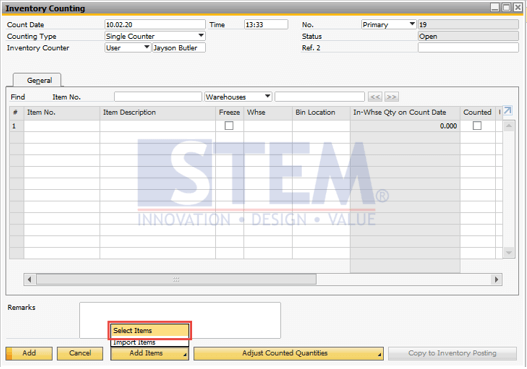Tick the Freeze checkbox in row 1
The image size is (527, 369).
pyautogui.click(x=229, y=126)
